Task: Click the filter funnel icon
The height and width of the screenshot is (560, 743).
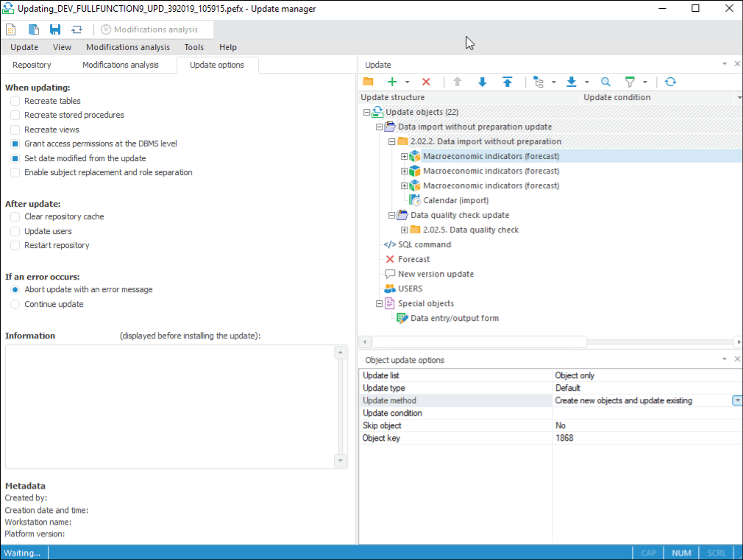Action: [x=630, y=82]
